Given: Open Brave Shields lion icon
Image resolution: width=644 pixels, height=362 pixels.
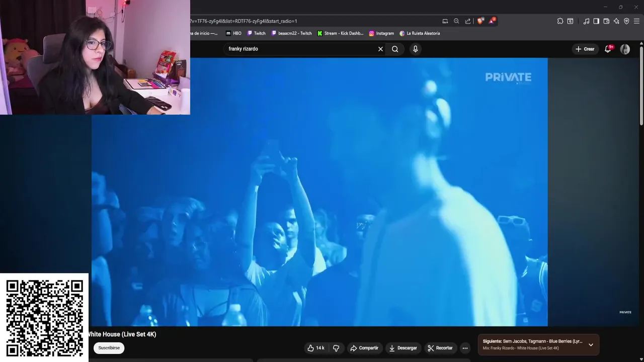Looking at the screenshot, I should point(480,21).
